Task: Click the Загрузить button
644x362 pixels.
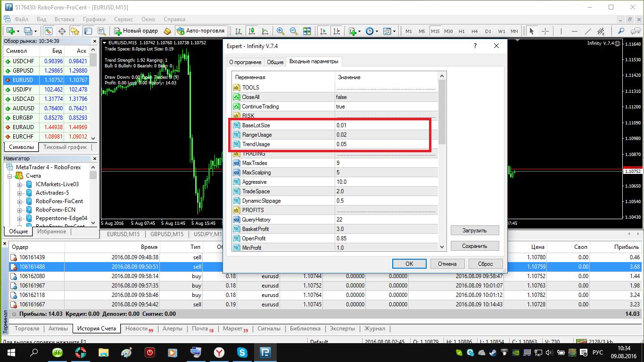Action: click(x=475, y=230)
